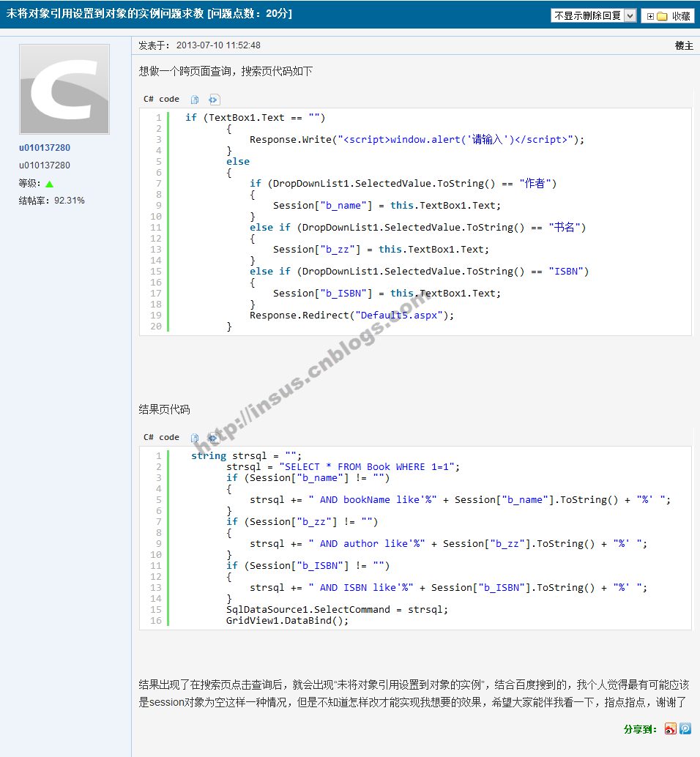
Task: Click the Response.Redirect("Default5.aspx") code line
Action: tap(351, 316)
